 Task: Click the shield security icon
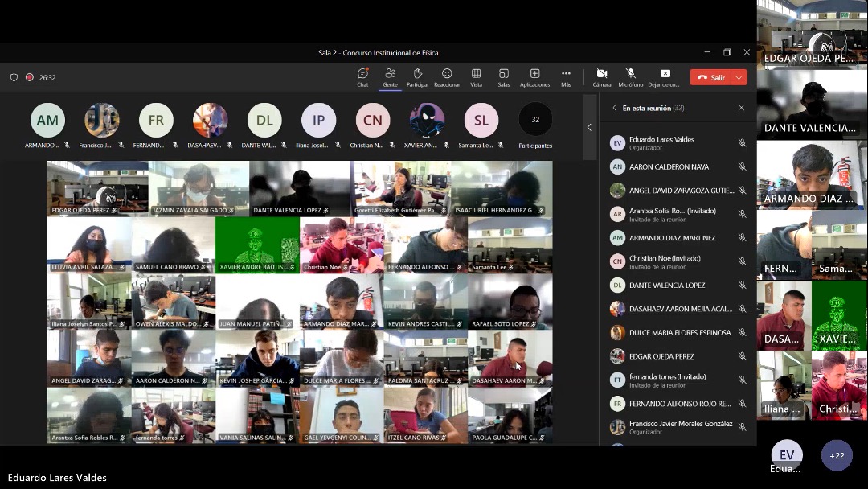pyautogui.click(x=14, y=78)
